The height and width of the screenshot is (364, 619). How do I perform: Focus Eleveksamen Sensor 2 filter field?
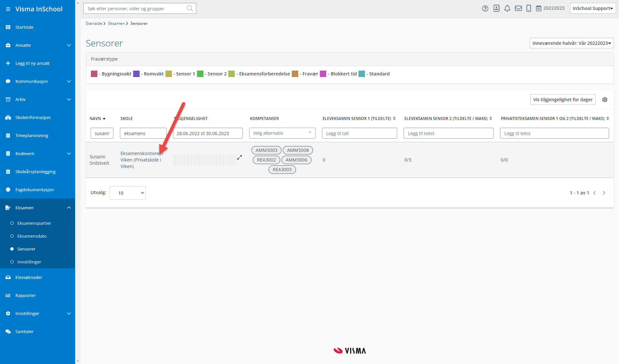pyautogui.click(x=448, y=133)
